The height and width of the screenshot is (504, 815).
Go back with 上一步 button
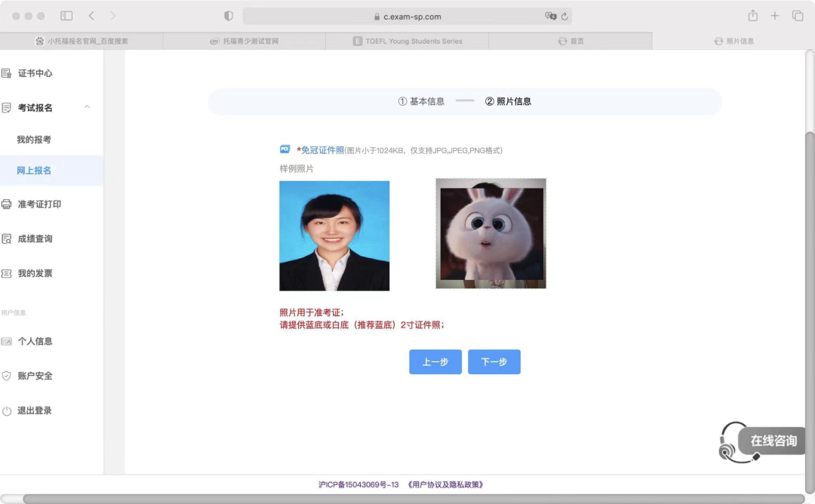435,361
